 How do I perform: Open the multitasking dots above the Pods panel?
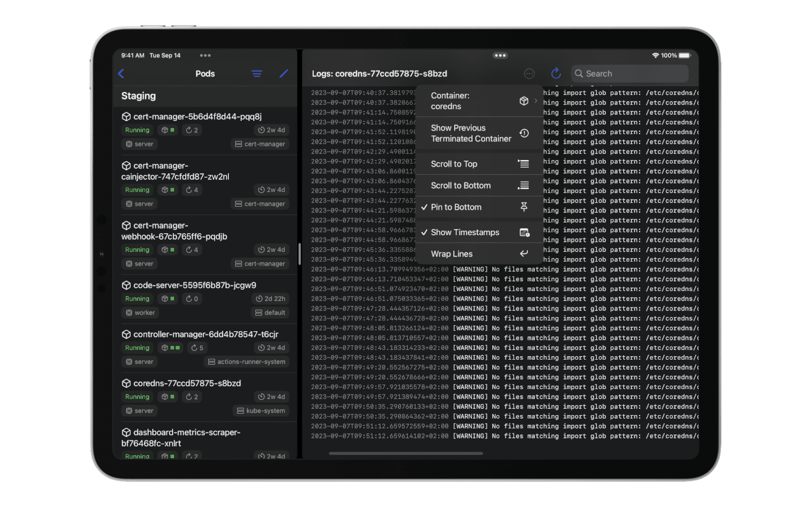[x=205, y=55]
